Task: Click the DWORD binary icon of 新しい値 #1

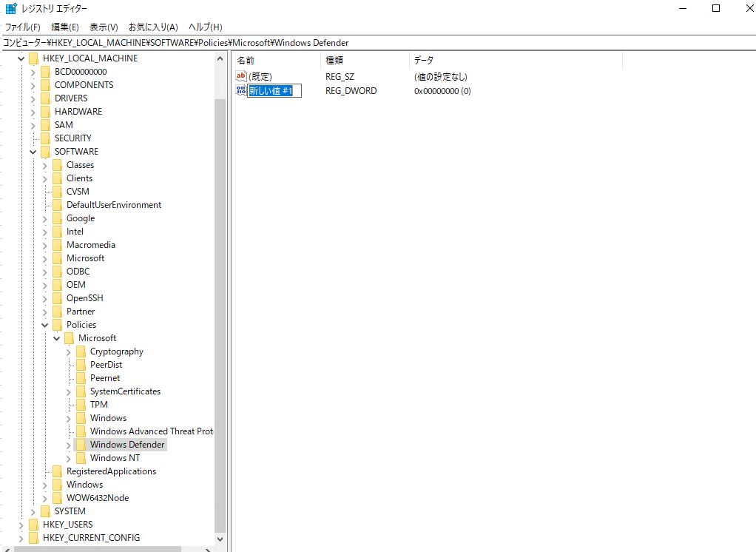Action: 240,90
